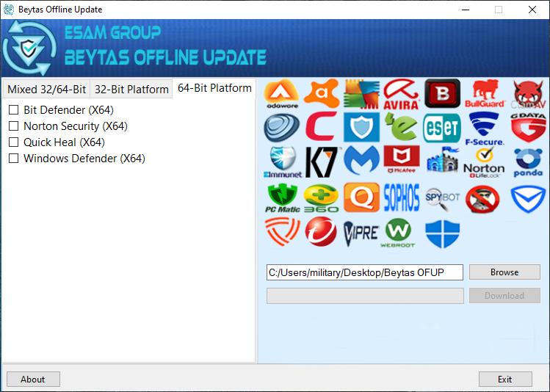This screenshot has height=392, width=550.
Task: Click the blue square shield logo
Action: [x=361, y=127]
